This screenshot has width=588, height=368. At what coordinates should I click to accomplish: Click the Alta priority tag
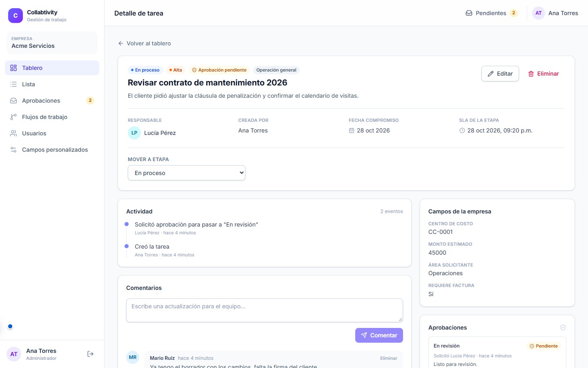point(176,70)
